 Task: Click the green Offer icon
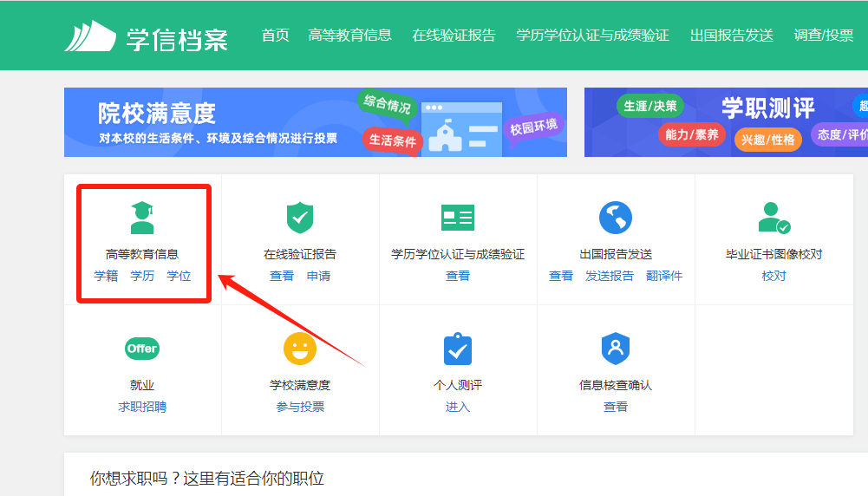click(142, 349)
